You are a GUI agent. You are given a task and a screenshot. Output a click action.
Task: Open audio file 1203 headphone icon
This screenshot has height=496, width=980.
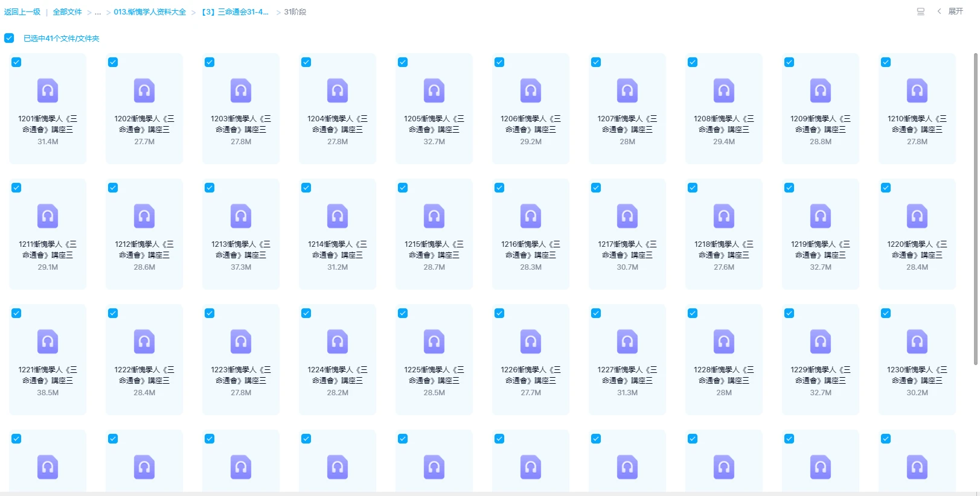[241, 91]
